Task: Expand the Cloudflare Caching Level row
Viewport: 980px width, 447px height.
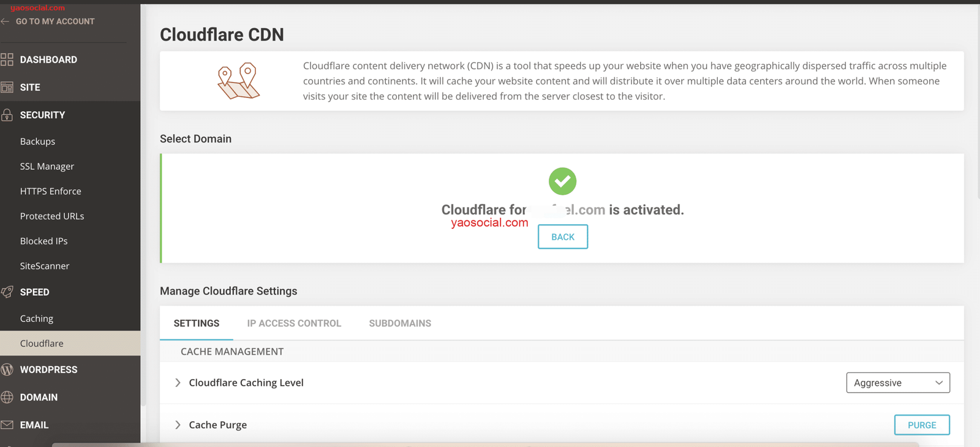Action: pos(178,383)
